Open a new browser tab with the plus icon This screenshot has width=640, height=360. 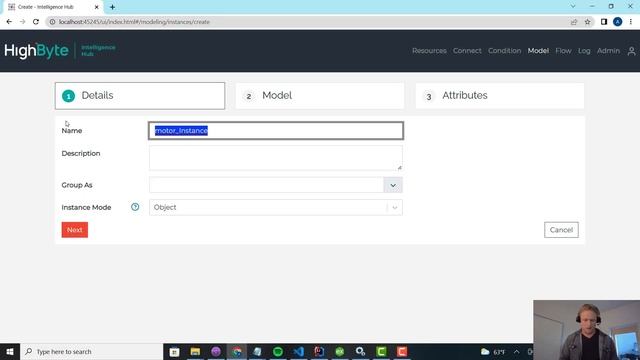click(x=112, y=7)
